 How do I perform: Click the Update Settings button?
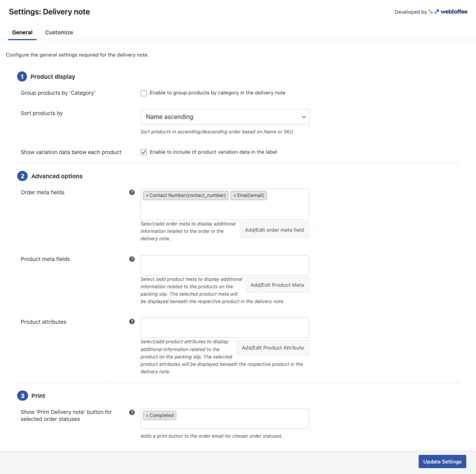pyautogui.click(x=442, y=461)
